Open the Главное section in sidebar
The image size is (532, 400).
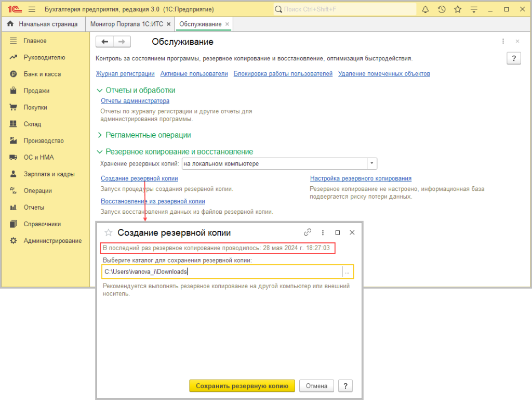tap(35, 41)
